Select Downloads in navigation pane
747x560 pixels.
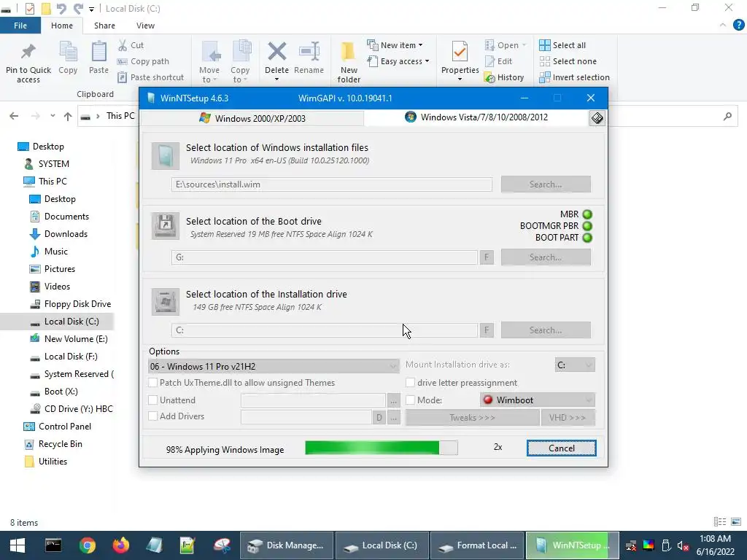[x=59, y=234]
